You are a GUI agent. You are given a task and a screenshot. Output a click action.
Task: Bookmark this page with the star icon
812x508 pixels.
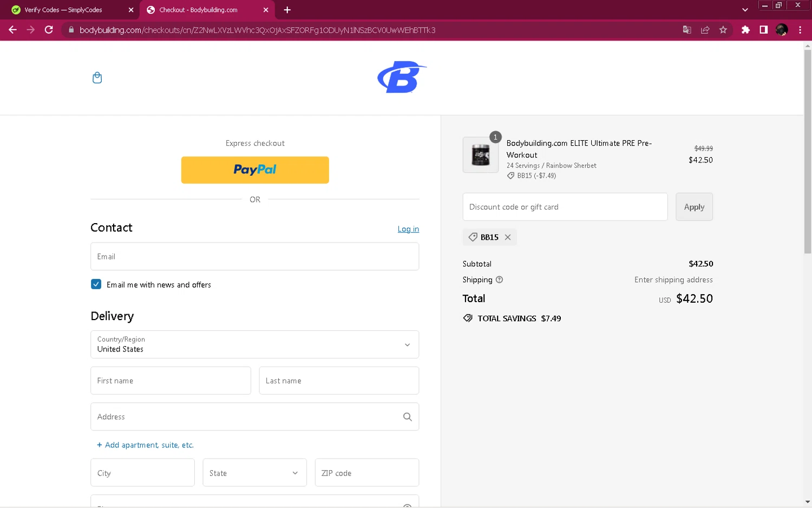pos(723,30)
